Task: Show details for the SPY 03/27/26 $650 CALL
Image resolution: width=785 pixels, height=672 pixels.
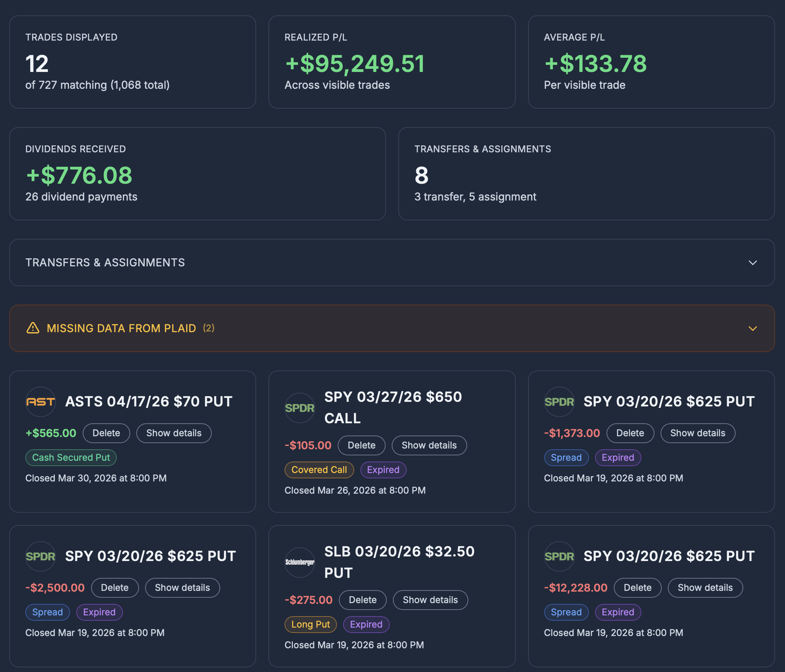Action: click(x=429, y=445)
